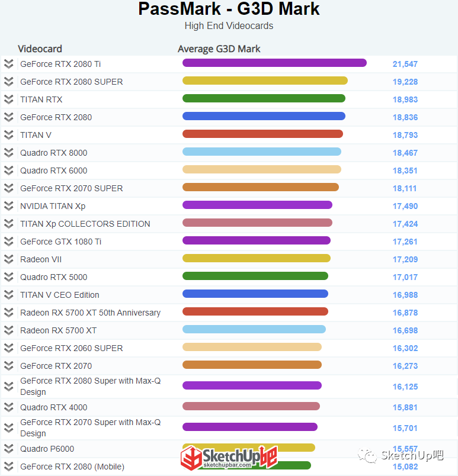Expand the Radeon VII row chevron

coord(9,259)
